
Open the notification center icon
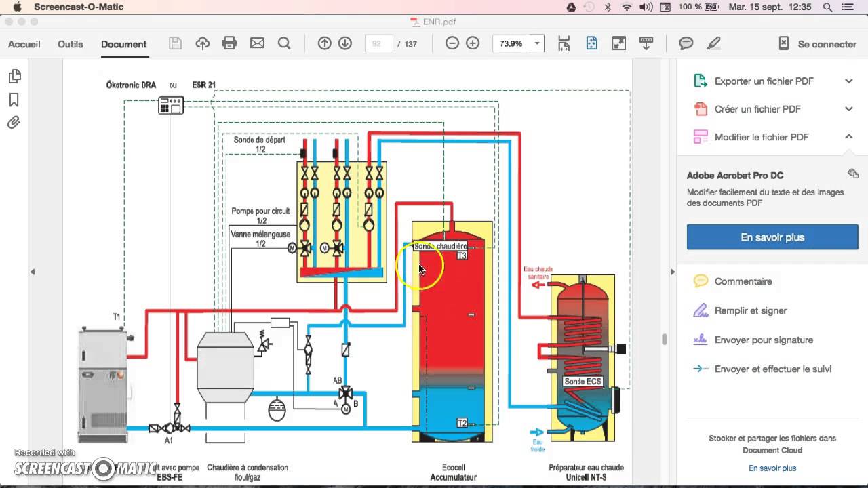tap(848, 7)
